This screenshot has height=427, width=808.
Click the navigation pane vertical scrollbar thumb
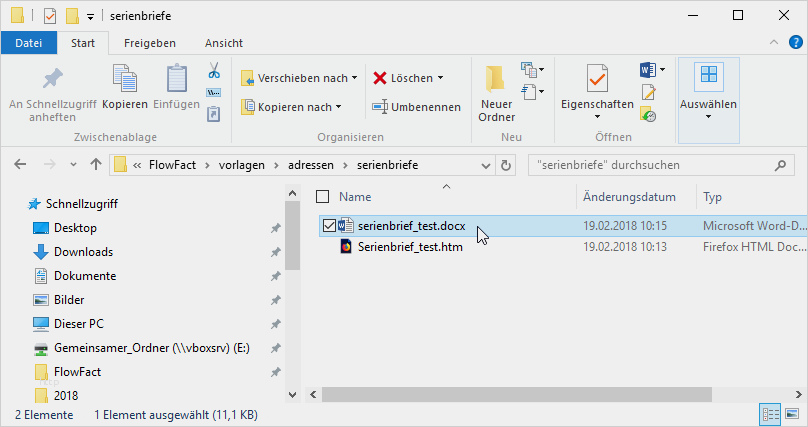tap(293, 235)
